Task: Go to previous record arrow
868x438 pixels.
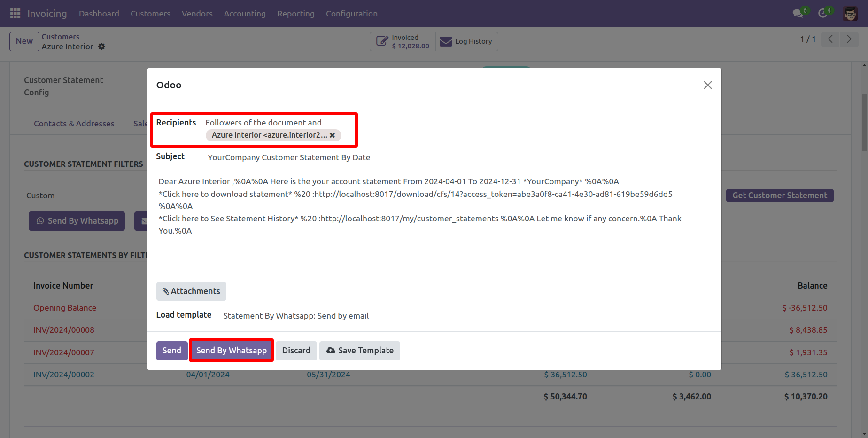Action: 830,39
